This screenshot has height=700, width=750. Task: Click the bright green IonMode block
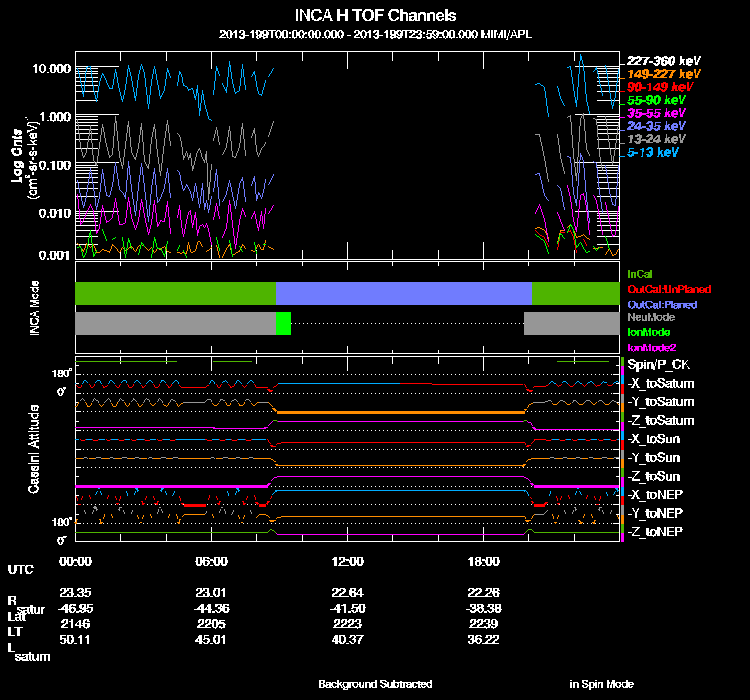pos(283,324)
